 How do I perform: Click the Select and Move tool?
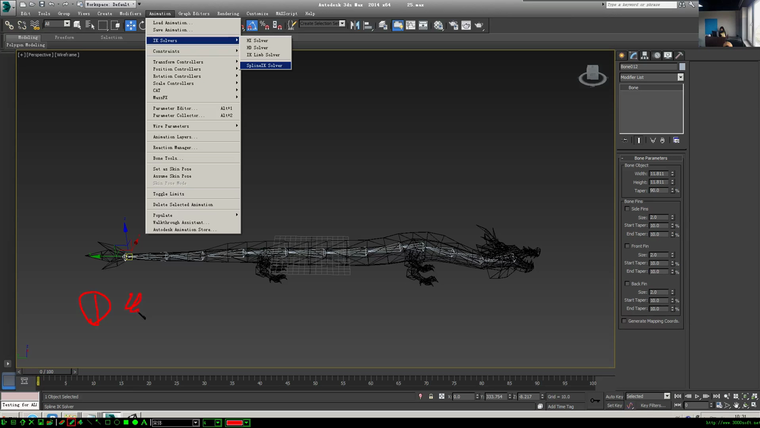click(x=131, y=25)
